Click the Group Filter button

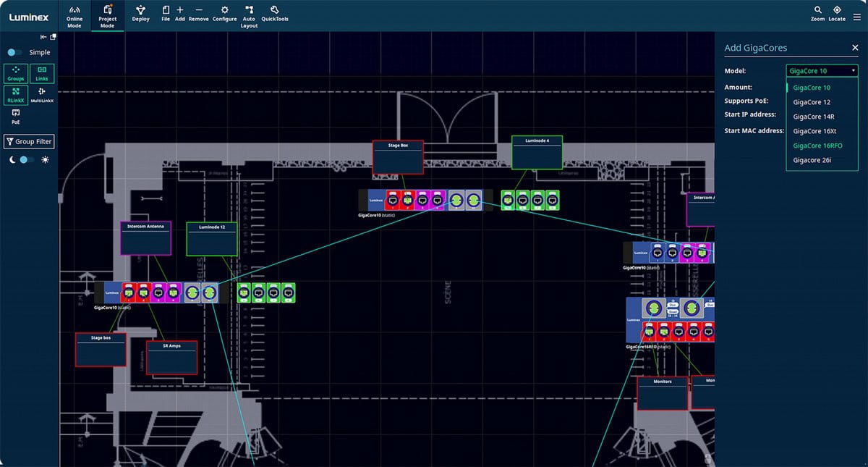coord(30,142)
